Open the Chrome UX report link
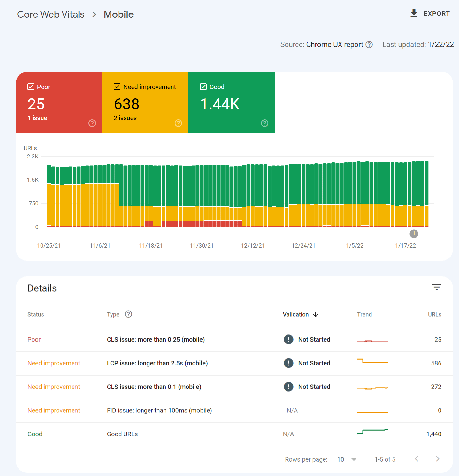 click(x=334, y=44)
